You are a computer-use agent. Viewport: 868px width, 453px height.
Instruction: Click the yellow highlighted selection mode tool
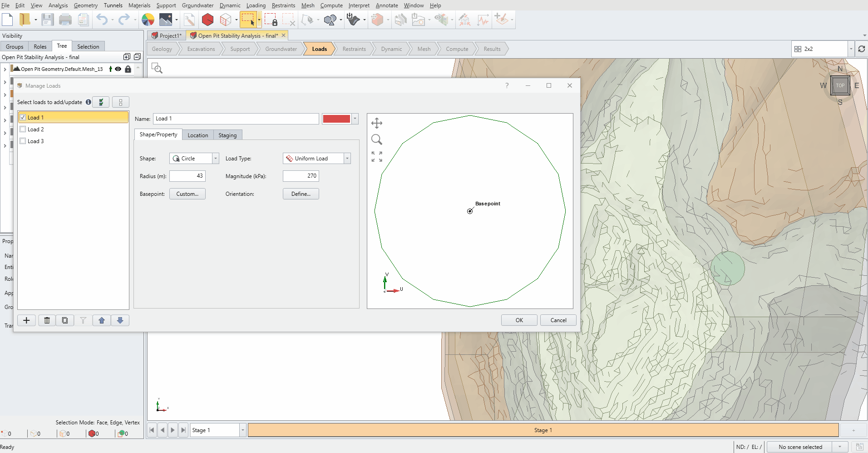click(x=248, y=20)
